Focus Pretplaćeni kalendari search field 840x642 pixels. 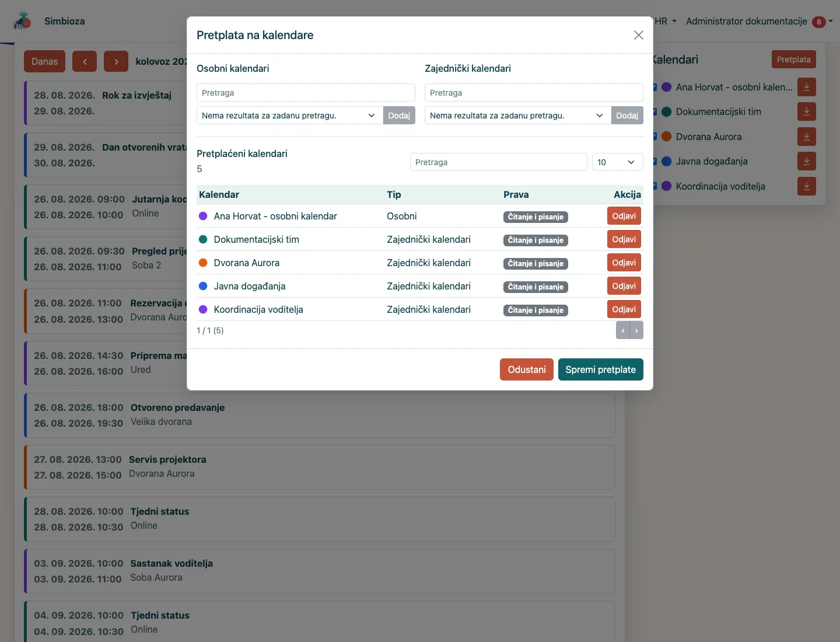498,162
